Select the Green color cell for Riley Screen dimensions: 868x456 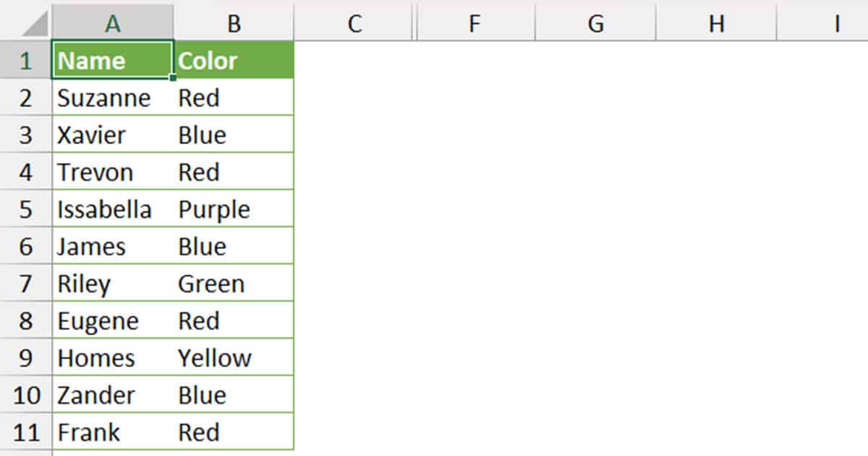point(234,283)
